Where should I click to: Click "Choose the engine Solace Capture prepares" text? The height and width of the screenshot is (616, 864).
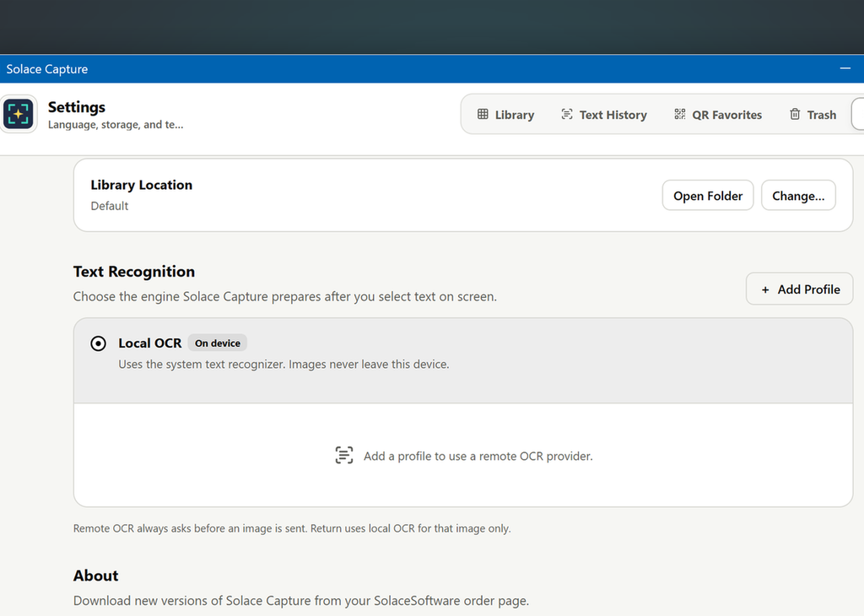285,296
